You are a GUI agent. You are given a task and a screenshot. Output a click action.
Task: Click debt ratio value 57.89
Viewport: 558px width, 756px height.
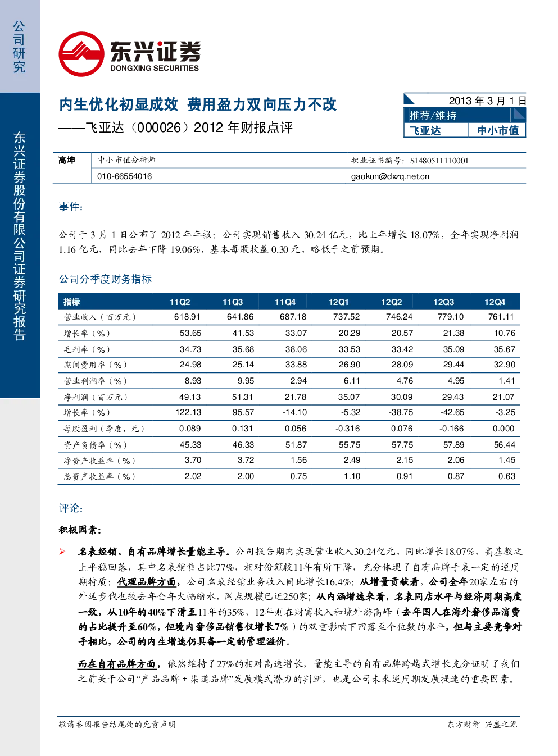(x=453, y=445)
